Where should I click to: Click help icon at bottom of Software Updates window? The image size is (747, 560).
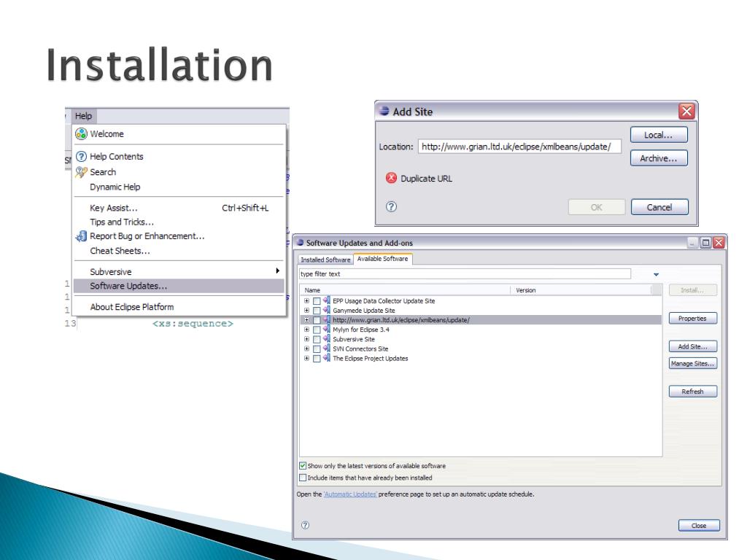pyautogui.click(x=306, y=525)
